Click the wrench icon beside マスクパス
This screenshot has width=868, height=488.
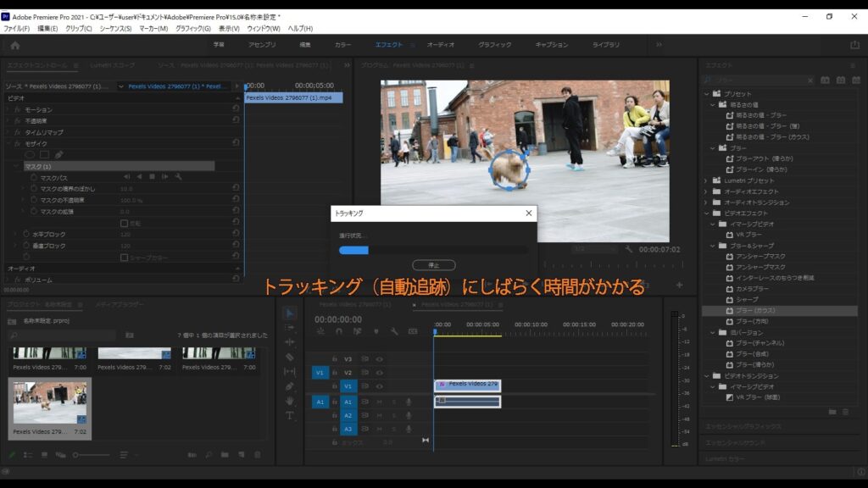point(178,177)
